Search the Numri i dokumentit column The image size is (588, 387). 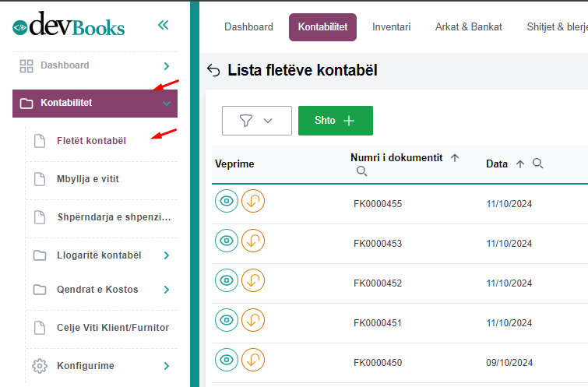pos(361,171)
